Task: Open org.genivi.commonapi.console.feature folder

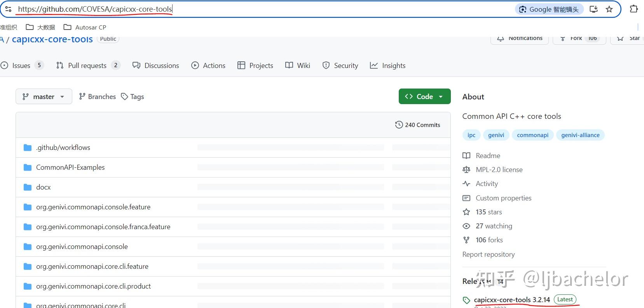Action: pos(93,207)
